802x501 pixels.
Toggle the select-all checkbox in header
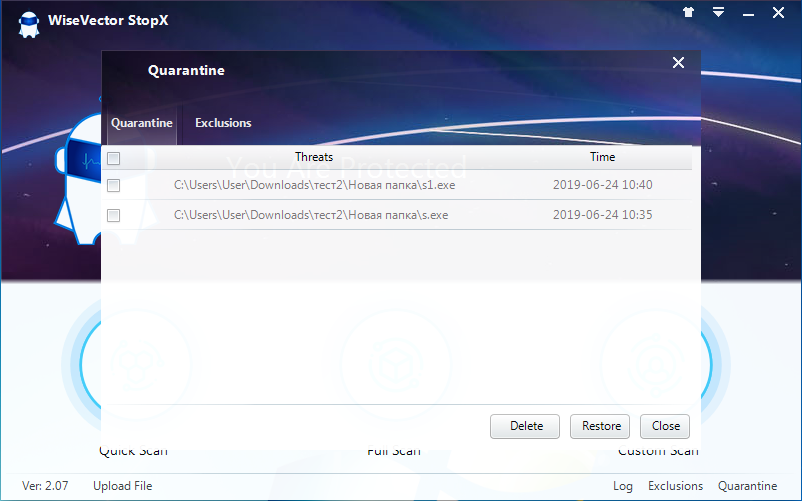(x=114, y=158)
